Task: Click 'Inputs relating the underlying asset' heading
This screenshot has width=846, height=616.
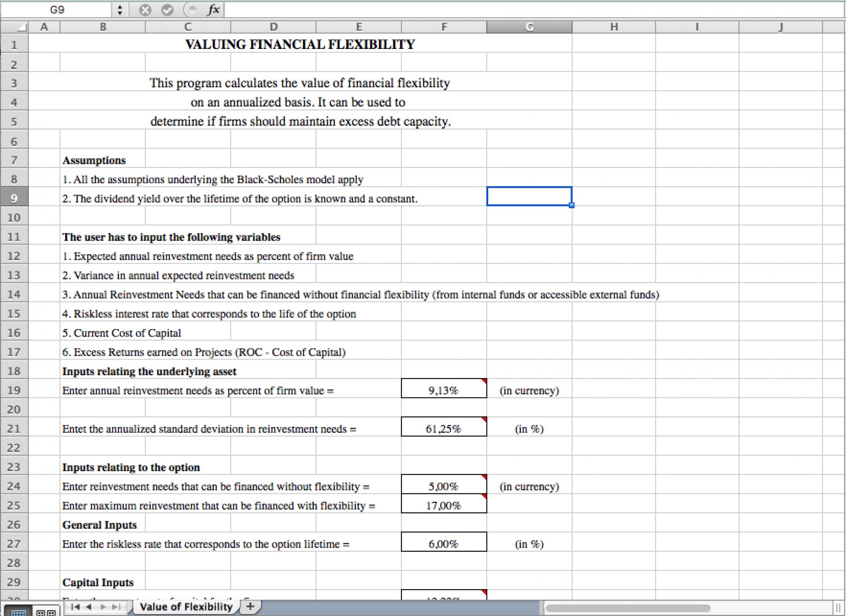Action: (149, 371)
